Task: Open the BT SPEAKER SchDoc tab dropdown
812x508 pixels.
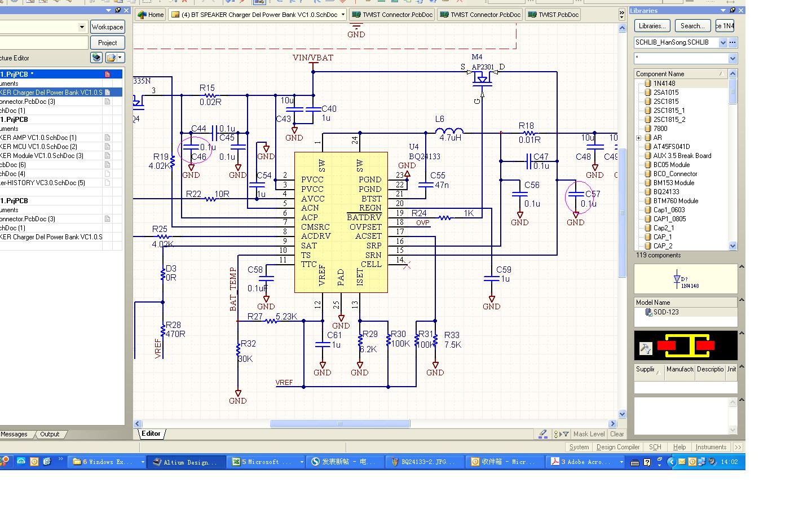Action: (x=343, y=15)
